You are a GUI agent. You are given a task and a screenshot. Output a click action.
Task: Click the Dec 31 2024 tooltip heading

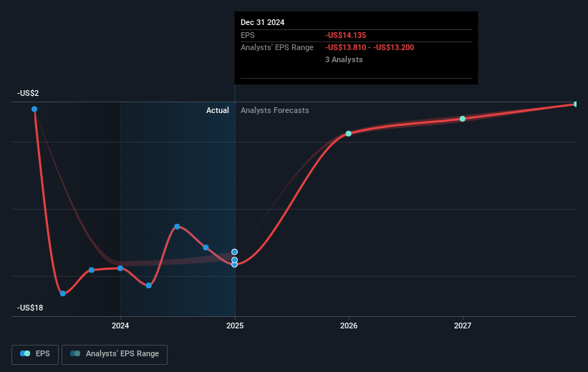[x=263, y=22]
